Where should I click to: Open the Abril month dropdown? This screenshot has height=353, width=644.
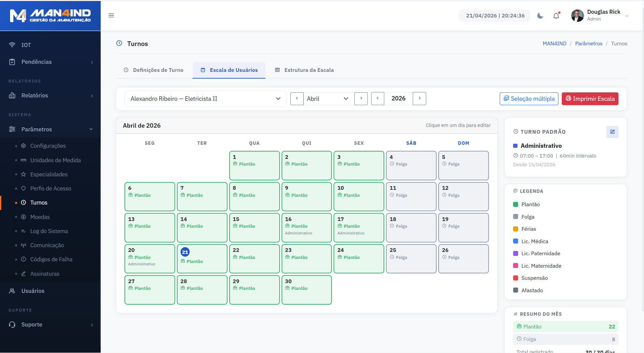pyautogui.click(x=328, y=99)
